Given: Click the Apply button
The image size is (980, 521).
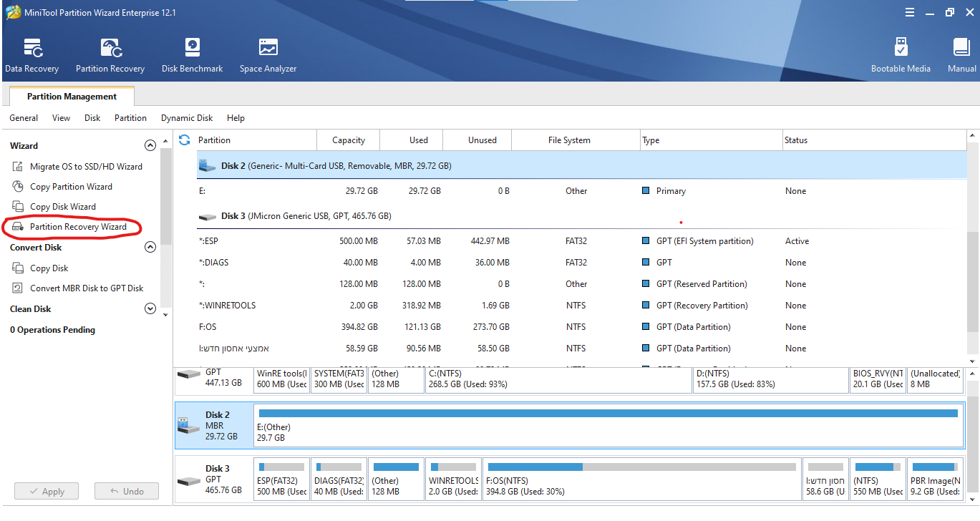Looking at the screenshot, I should 46,491.
